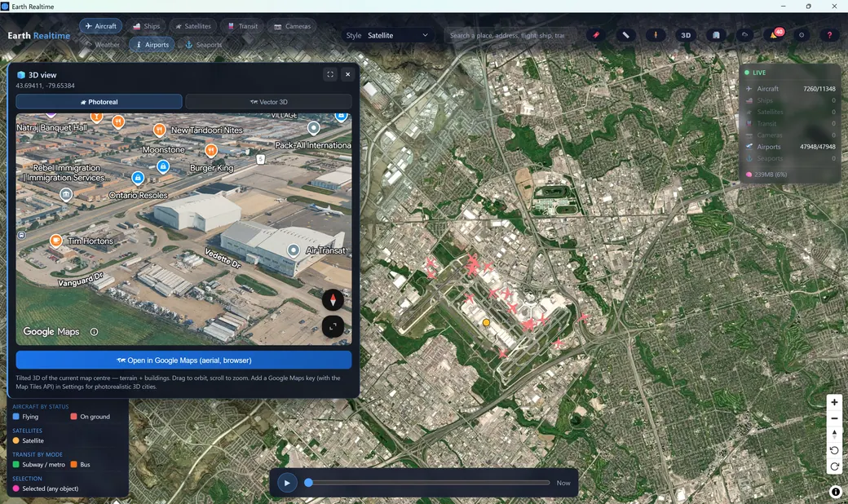This screenshot has height=504, width=848.
Task: Click the Tim Hortons map pin
Action: (x=55, y=240)
